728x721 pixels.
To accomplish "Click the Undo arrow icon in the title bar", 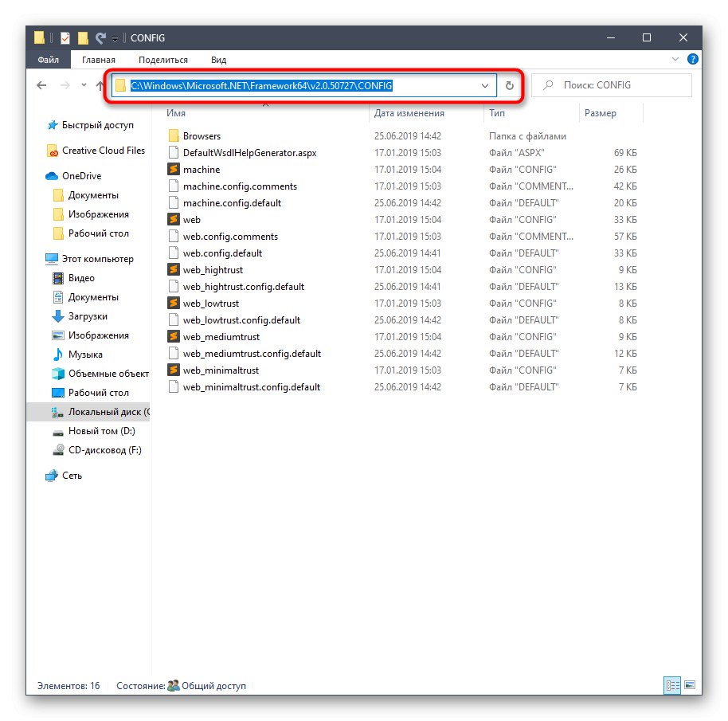I will point(100,38).
